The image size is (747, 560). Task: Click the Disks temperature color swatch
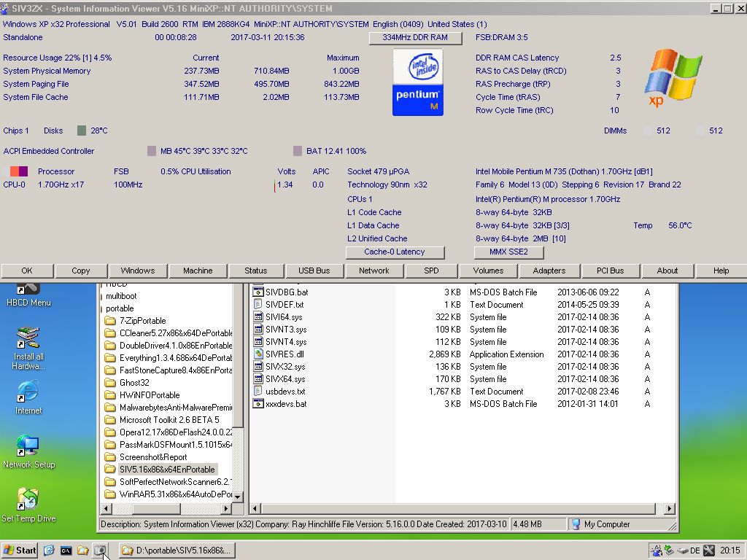[82, 131]
